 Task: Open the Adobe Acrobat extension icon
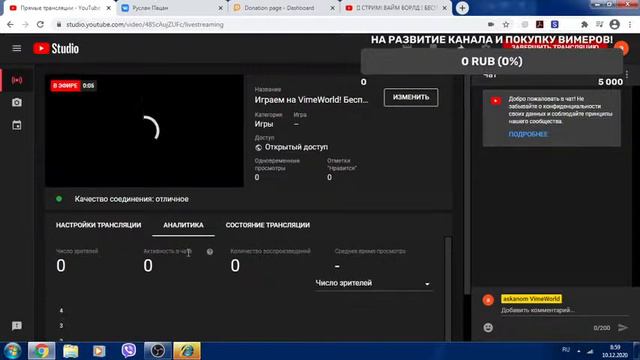pyautogui.click(x=540, y=24)
